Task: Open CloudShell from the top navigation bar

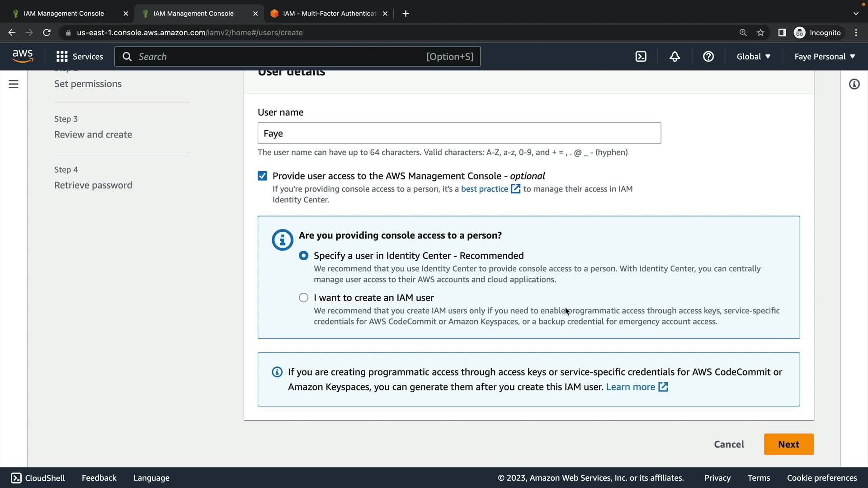Action: (x=641, y=56)
